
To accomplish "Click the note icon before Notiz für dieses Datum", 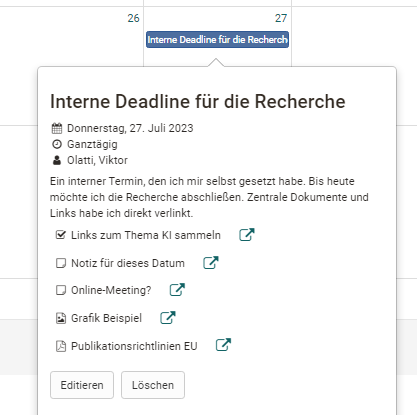I will click(61, 263).
